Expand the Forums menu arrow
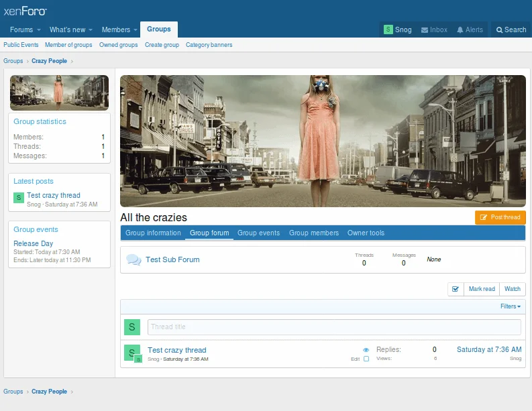 coord(39,30)
